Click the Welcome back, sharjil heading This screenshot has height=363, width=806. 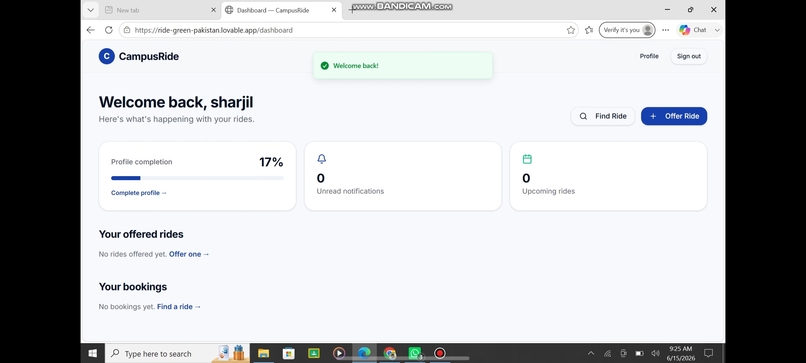176,102
